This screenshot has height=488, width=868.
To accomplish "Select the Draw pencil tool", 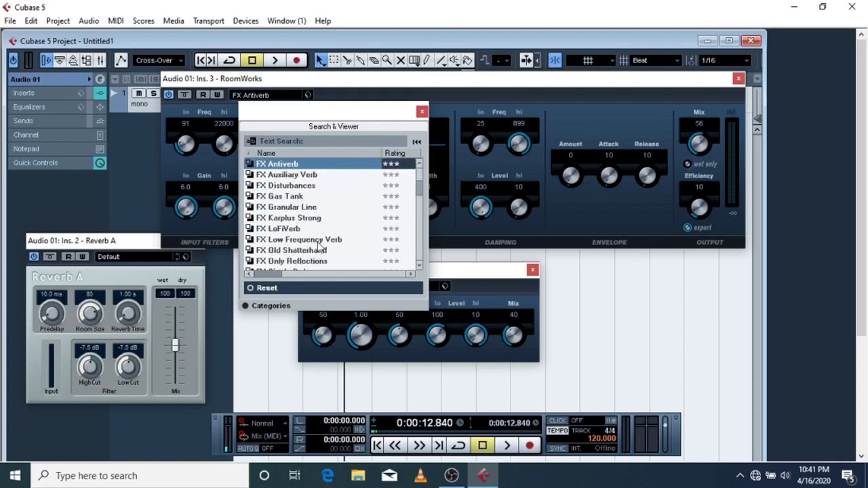I will click(x=427, y=60).
